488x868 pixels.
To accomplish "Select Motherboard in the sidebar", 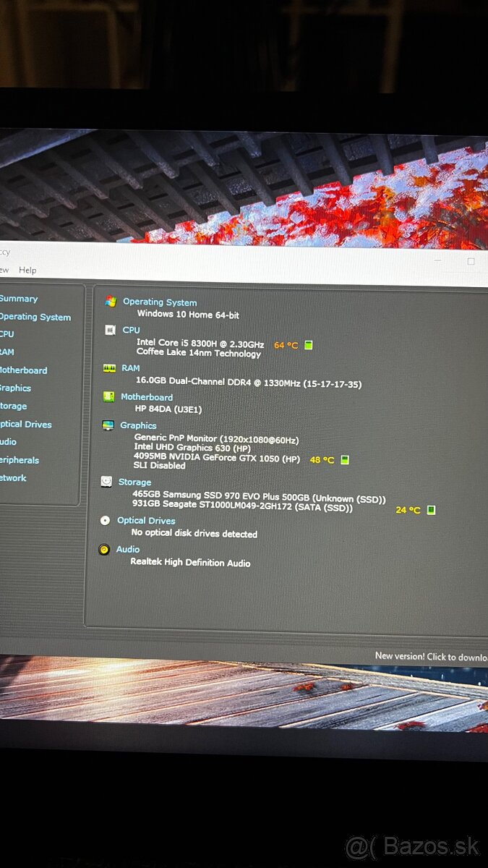I will click(23, 370).
